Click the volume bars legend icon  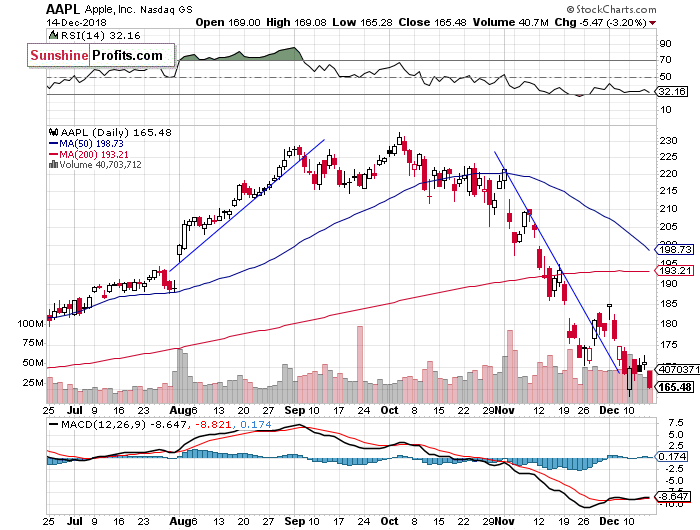(54, 164)
